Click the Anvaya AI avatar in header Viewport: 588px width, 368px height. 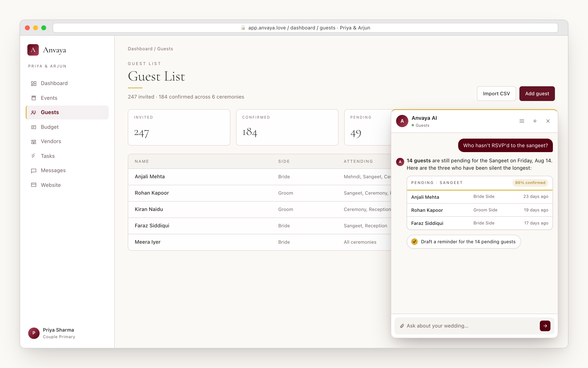click(402, 121)
